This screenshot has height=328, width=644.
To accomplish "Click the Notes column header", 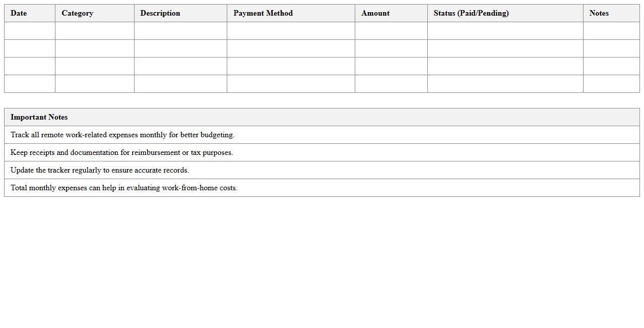I will (599, 13).
